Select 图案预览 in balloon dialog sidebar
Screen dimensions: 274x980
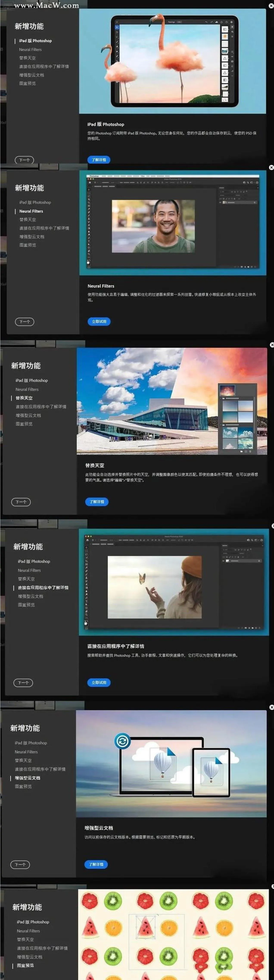(23, 786)
